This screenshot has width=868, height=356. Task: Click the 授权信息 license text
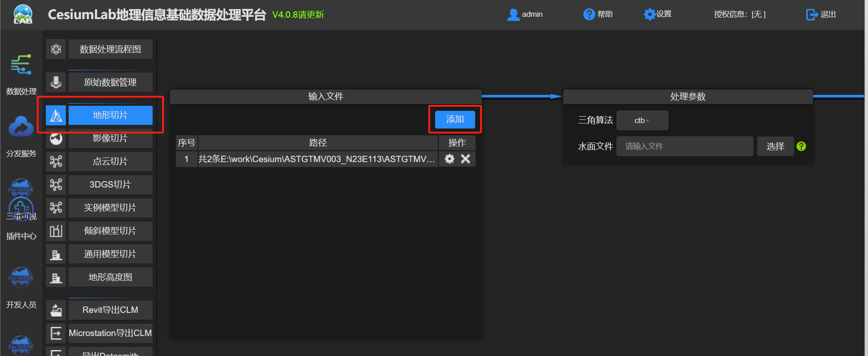pos(740,15)
